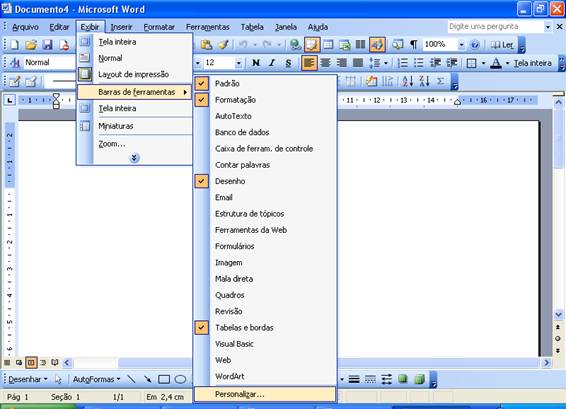The height and width of the screenshot is (409, 566).
Task: Apply Bold with the N button
Action: [256, 63]
